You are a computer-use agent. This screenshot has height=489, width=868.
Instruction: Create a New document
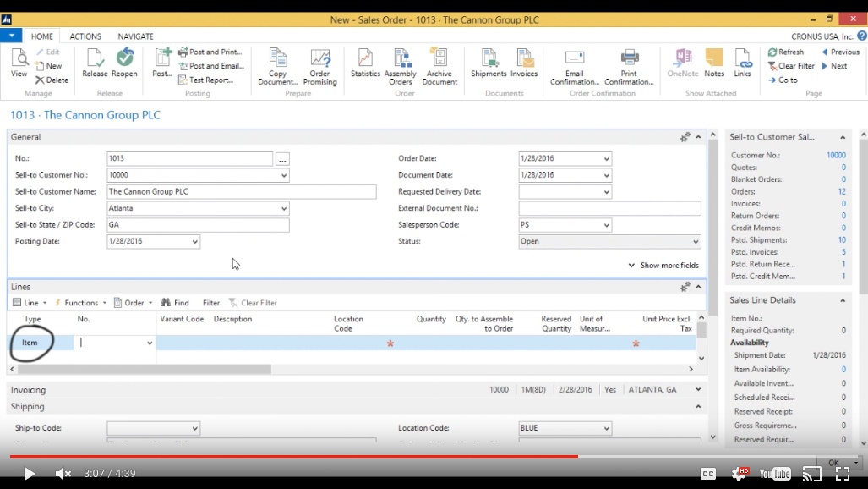[49, 65]
